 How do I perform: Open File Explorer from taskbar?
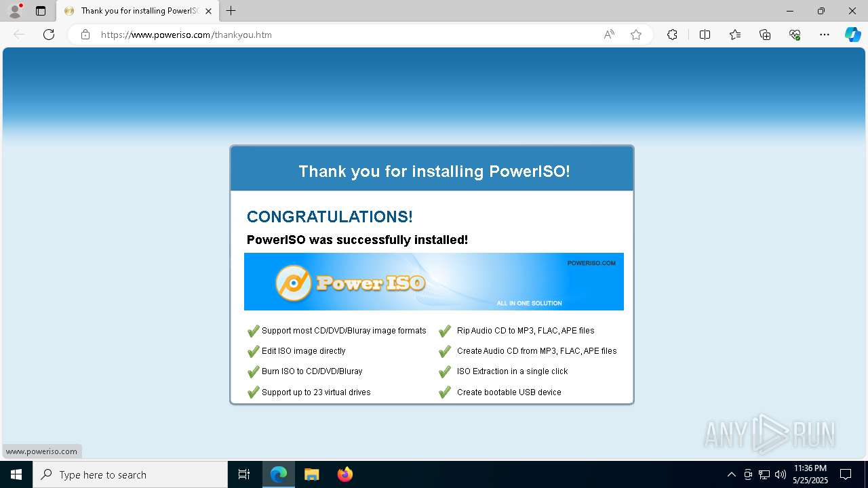click(x=311, y=474)
